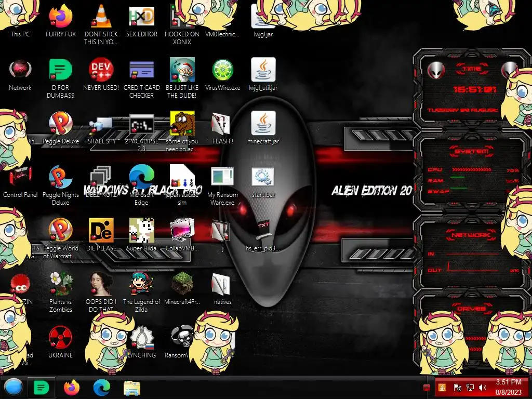Open the volume speaker tray icon
This screenshot has height=399, width=532.
(483, 388)
